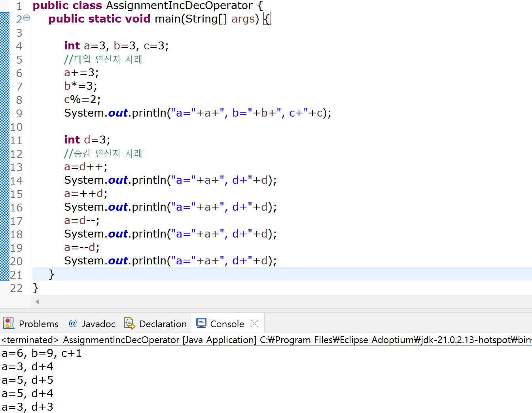The image size is (532, 413).
Task: Open the Declaration tab
Action: (x=155, y=324)
